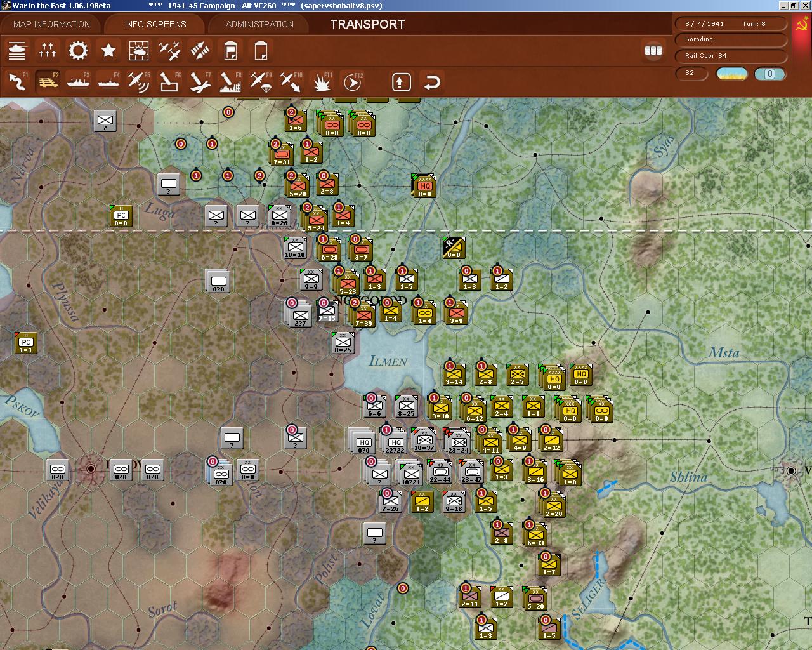Open the gear production icon

tap(78, 50)
